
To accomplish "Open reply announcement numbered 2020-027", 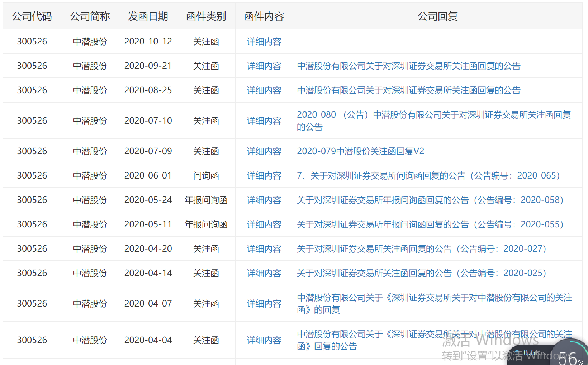I will click(422, 249).
